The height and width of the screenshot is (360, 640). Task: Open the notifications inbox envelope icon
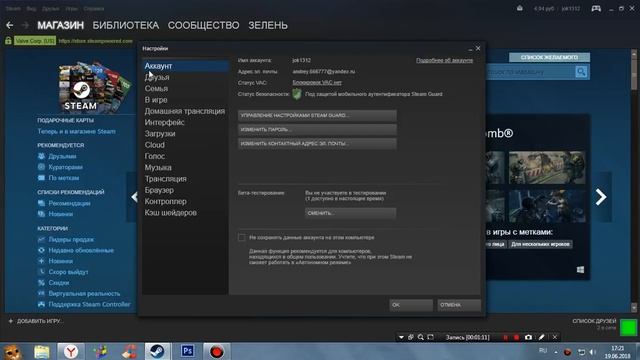pyautogui.click(x=520, y=8)
